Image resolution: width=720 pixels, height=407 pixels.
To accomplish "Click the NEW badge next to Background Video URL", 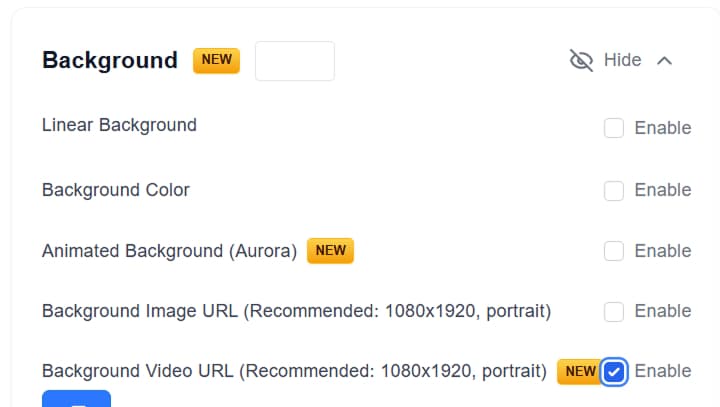I will 580,372.
